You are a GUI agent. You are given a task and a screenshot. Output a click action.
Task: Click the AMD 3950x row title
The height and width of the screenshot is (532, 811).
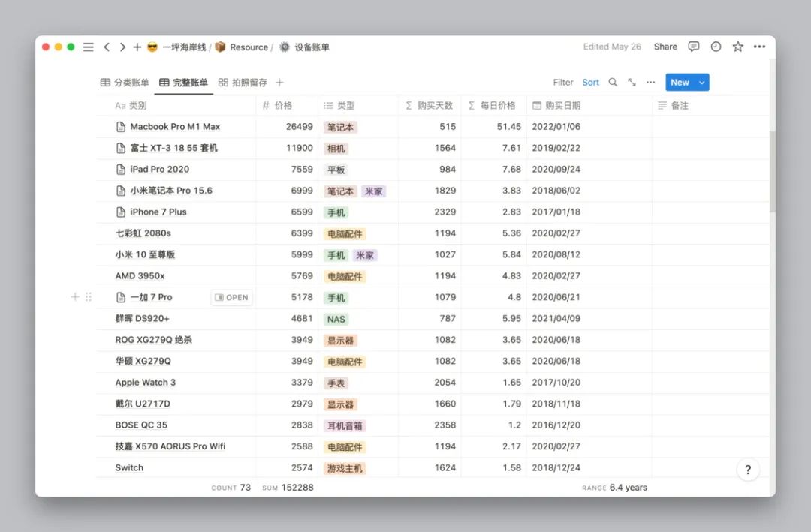click(x=140, y=276)
